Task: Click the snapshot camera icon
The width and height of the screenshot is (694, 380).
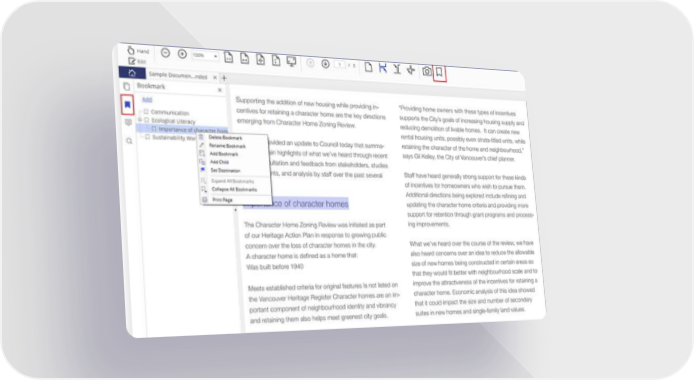Action: click(427, 71)
